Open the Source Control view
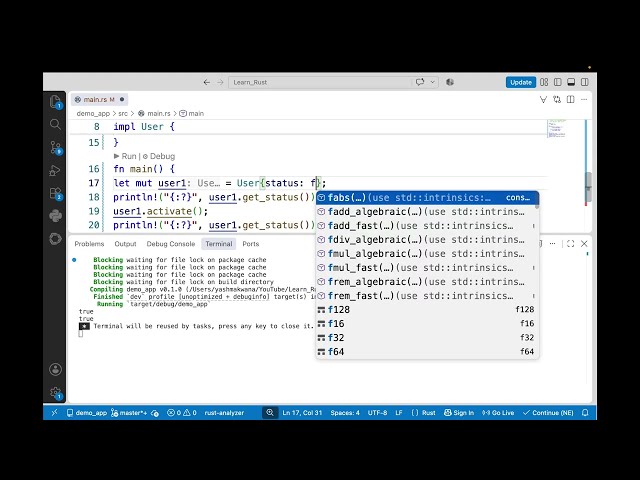 [x=55, y=147]
